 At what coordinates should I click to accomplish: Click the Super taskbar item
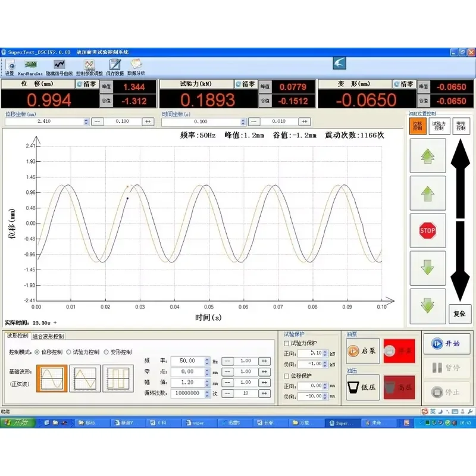(343, 423)
